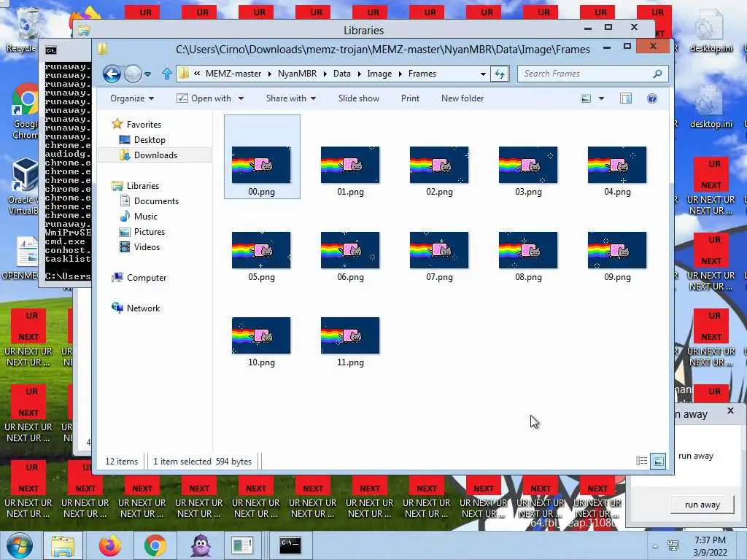
Task: Expand the breadcrumb arrow after Image
Action: click(x=400, y=74)
